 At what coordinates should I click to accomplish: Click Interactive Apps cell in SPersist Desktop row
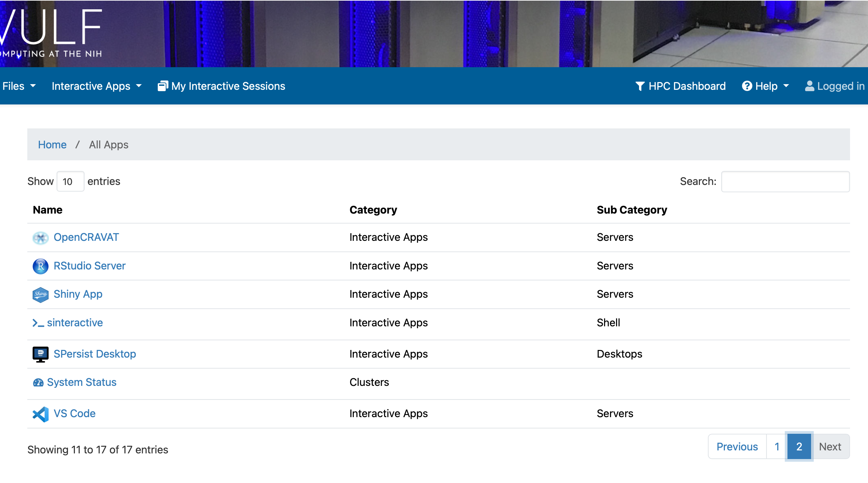coord(389,354)
